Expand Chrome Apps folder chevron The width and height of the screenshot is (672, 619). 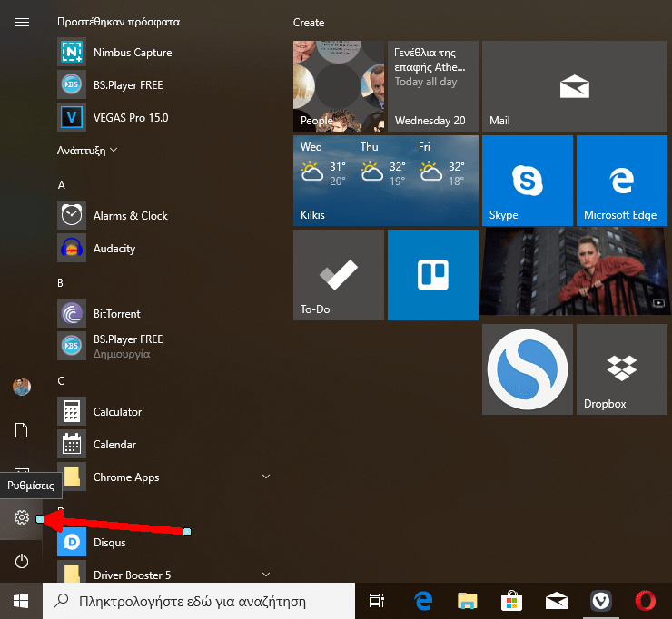coord(266,477)
